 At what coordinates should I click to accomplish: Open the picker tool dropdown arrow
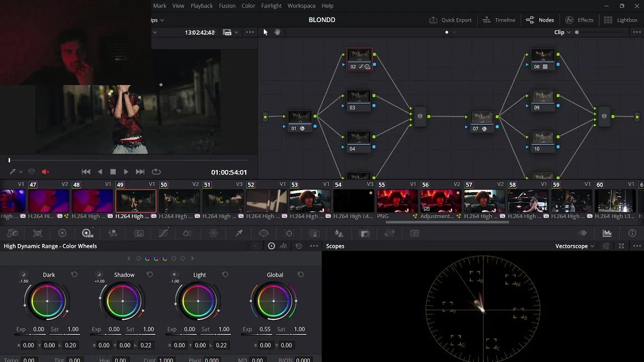[21, 172]
